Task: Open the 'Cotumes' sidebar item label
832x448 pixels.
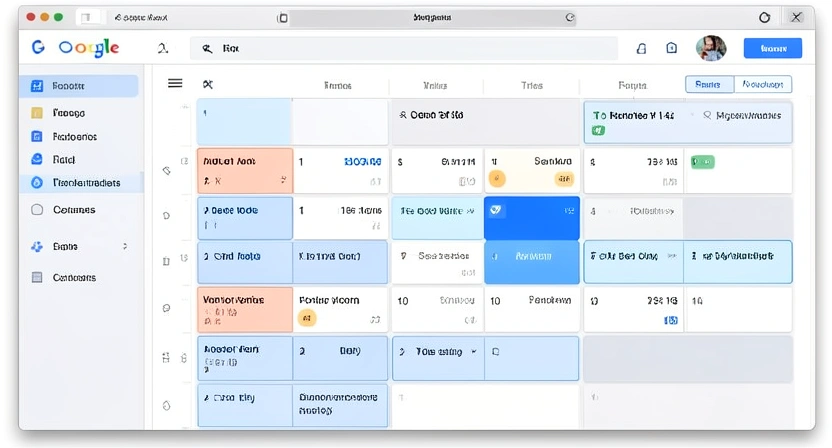Action: [x=74, y=210]
